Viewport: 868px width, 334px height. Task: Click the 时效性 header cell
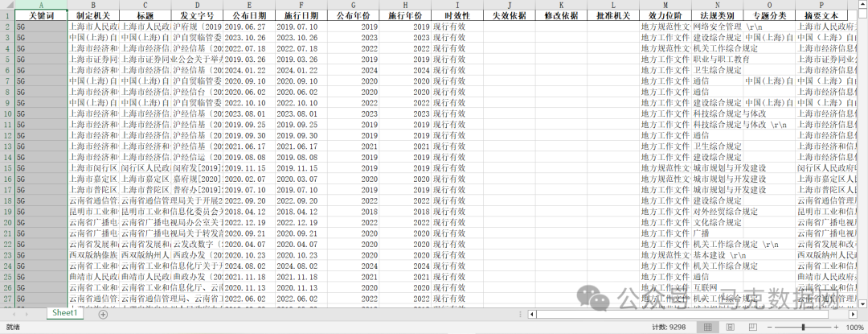coord(457,15)
